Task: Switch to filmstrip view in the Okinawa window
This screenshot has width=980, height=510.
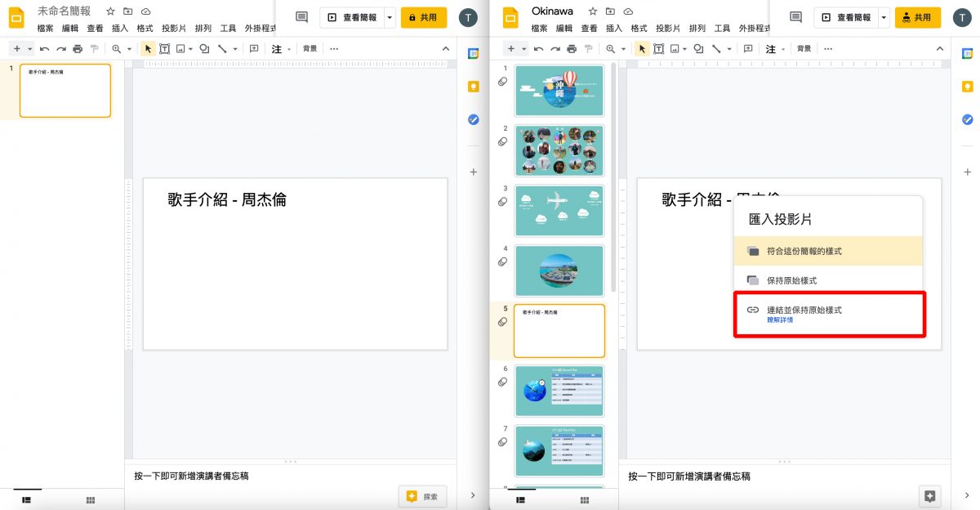Action: tap(520, 499)
